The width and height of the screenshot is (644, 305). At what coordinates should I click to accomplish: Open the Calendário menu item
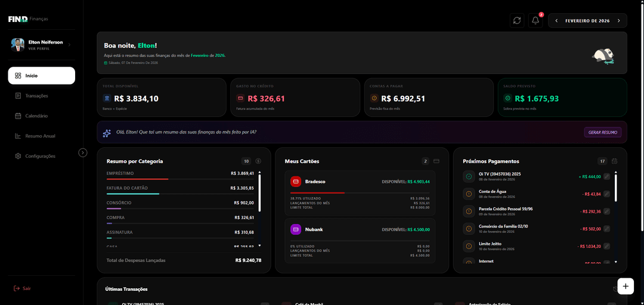coord(42,116)
